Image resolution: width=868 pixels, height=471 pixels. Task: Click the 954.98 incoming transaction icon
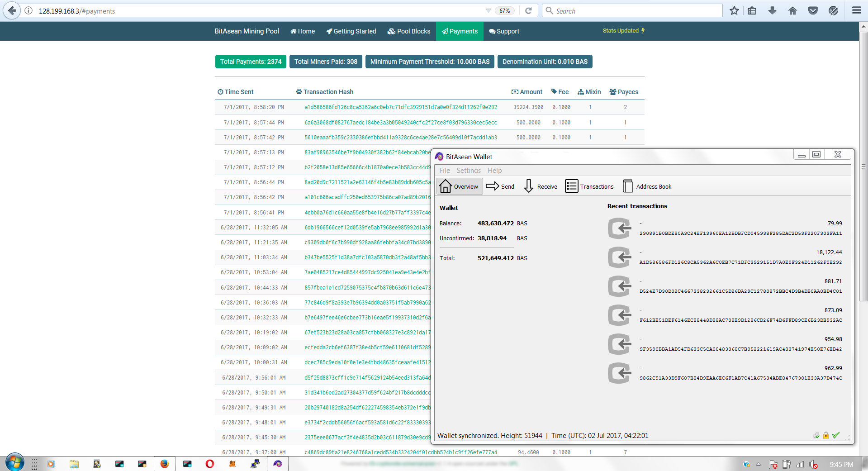click(620, 344)
